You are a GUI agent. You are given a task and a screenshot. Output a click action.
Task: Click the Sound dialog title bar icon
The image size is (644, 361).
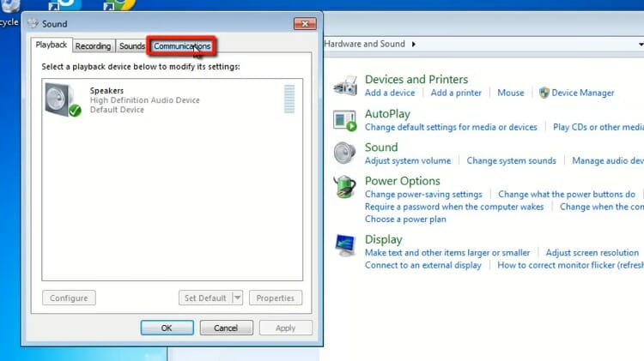33,23
